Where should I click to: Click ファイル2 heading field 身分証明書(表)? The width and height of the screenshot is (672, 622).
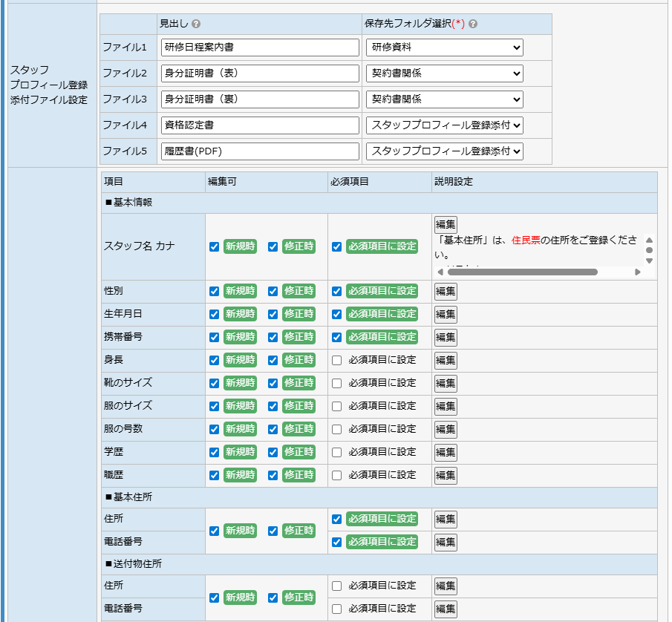click(x=260, y=73)
